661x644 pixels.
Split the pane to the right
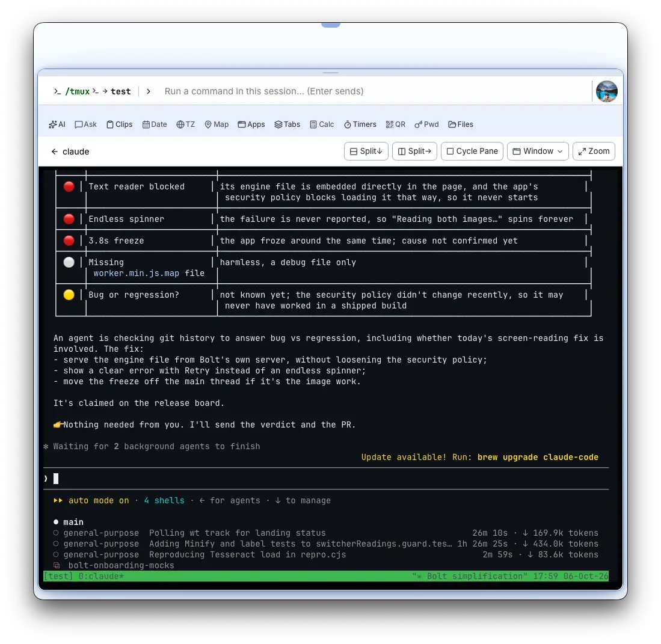point(414,152)
